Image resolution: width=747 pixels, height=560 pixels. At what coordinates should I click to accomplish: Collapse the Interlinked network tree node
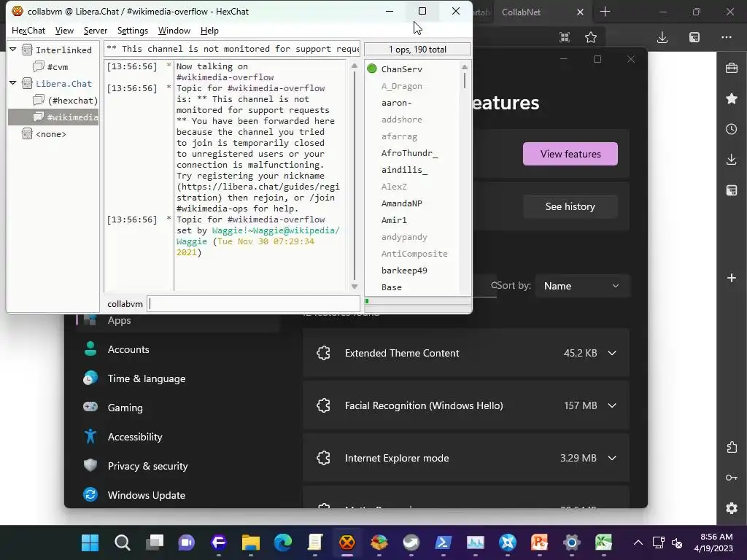(x=13, y=50)
